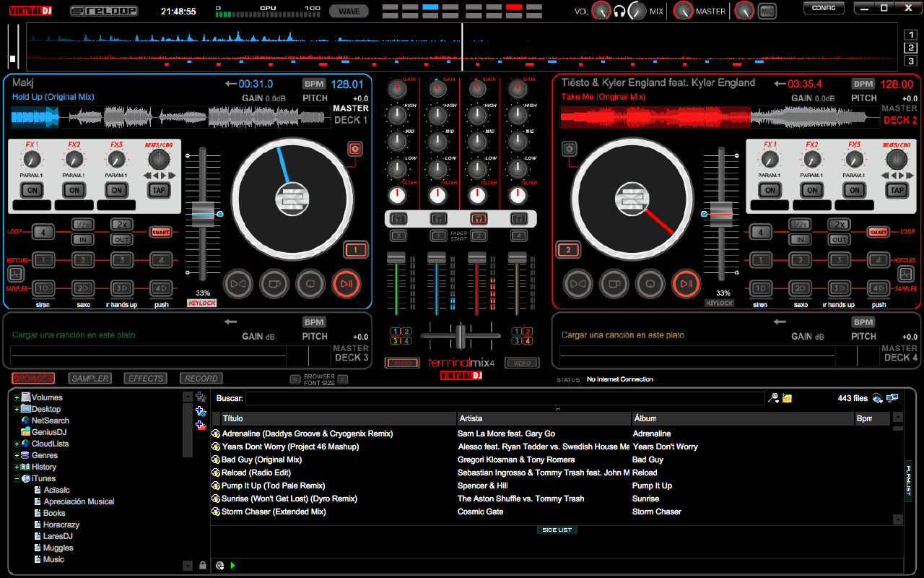
Task: Toggle FX2 ON for Deck 1
Action: [74, 190]
